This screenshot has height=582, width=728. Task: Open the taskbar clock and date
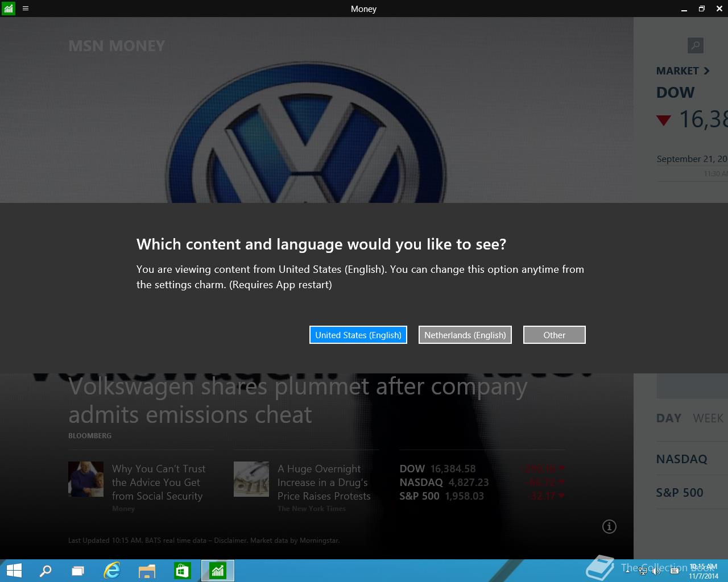[704, 571]
